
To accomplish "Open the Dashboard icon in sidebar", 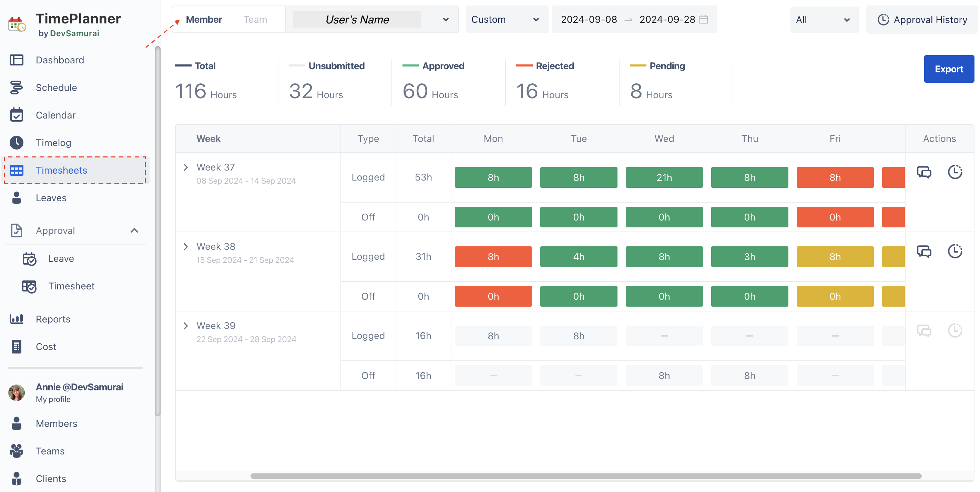I will pyautogui.click(x=16, y=60).
